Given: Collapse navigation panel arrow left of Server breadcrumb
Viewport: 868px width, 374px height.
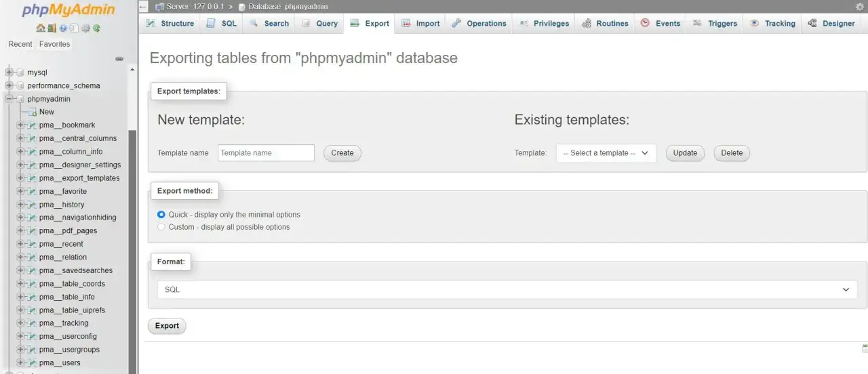Looking at the screenshot, I should pyautogui.click(x=144, y=6).
